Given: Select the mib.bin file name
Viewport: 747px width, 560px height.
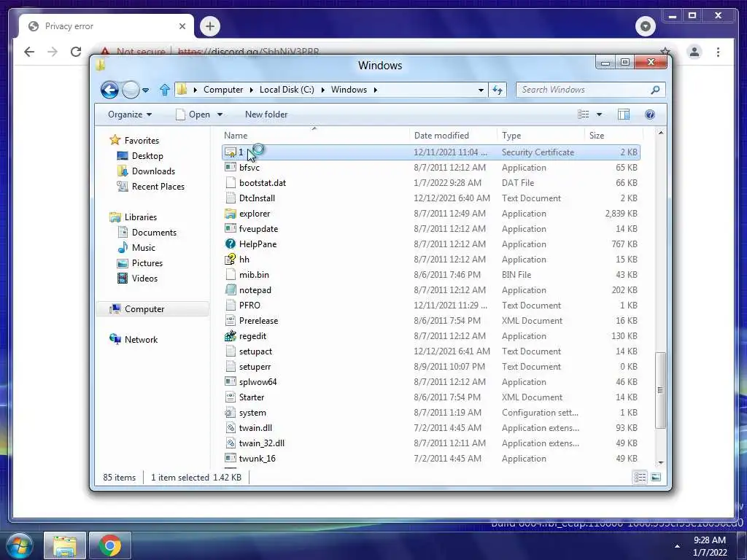Looking at the screenshot, I should point(254,274).
